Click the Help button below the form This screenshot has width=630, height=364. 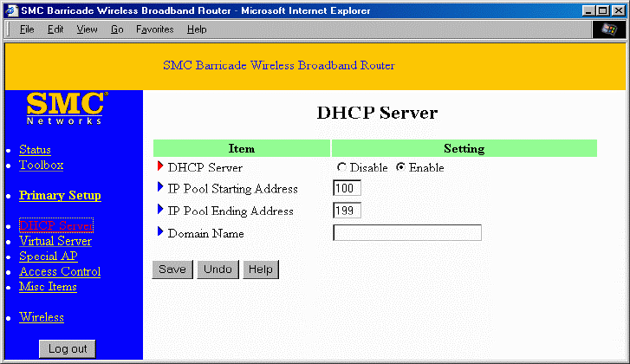[x=261, y=270]
